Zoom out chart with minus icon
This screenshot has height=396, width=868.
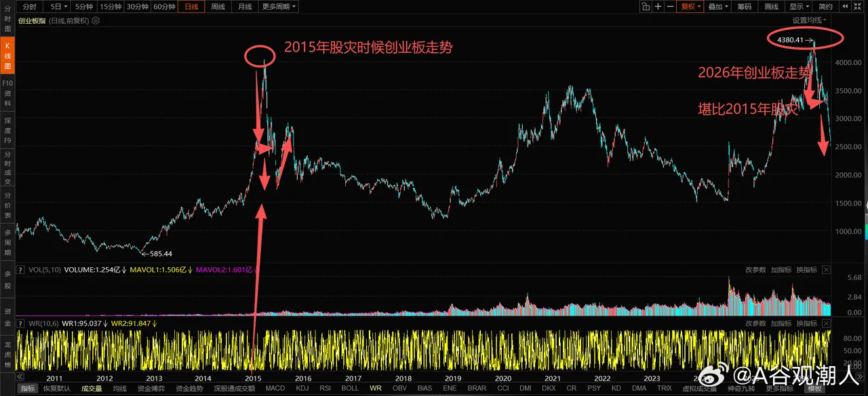click(x=670, y=6)
